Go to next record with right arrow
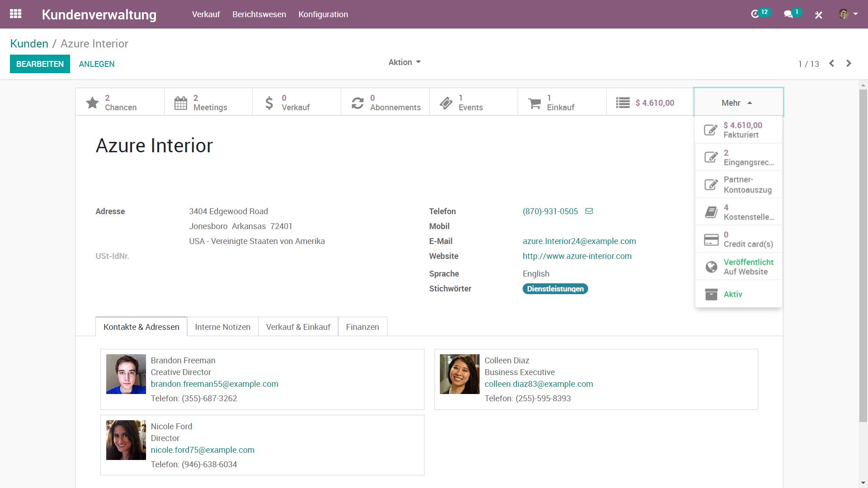Viewport: 868px width, 488px height. click(x=849, y=63)
